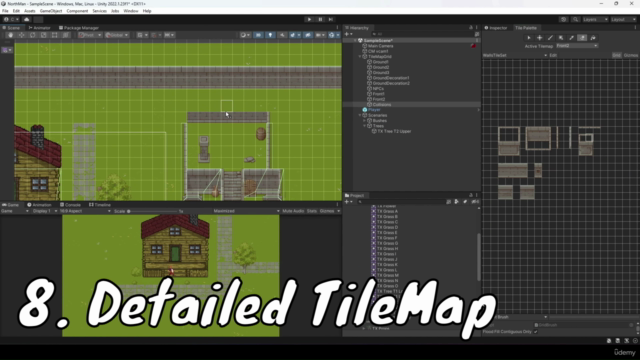Screen dimensions: 640x360
Task: Select the Scale tool in Scene toolbar
Action: tap(44, 35)
